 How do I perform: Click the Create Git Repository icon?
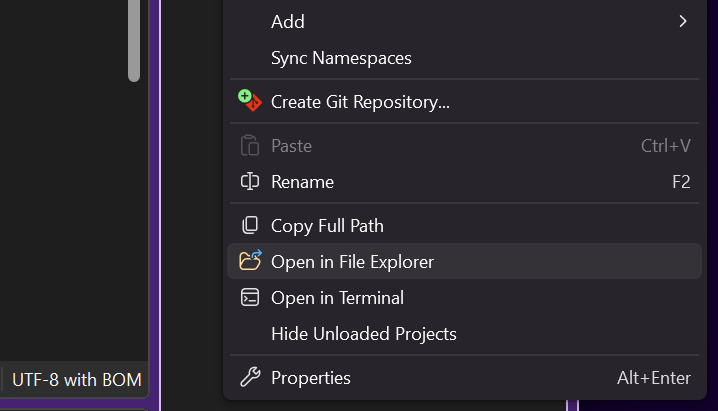point(250,101)
